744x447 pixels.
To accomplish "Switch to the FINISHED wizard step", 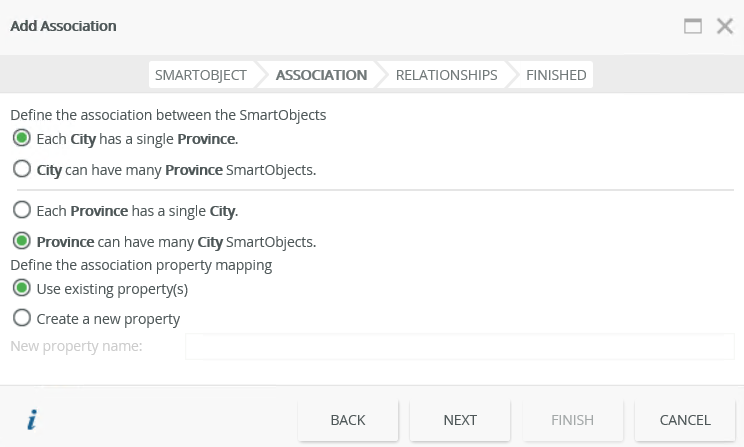I will (556, 74).
